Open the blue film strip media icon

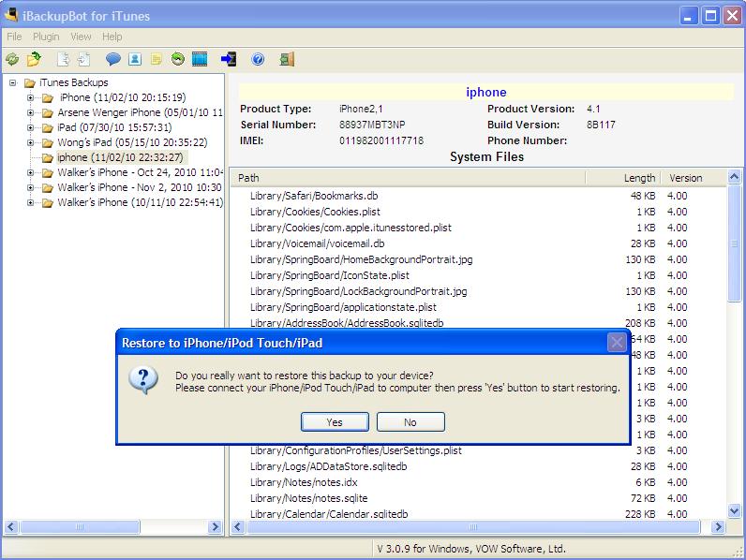coord(200,59)
